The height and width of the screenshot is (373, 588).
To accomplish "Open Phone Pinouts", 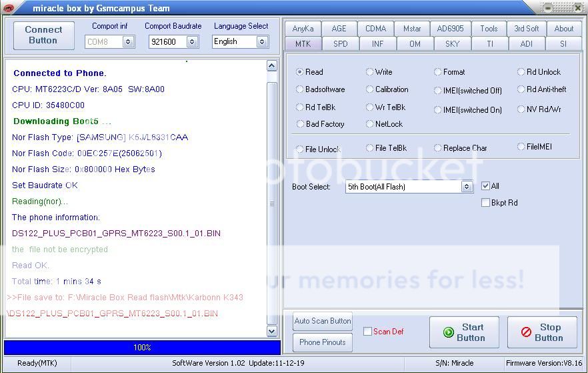I will click(323, 342).
